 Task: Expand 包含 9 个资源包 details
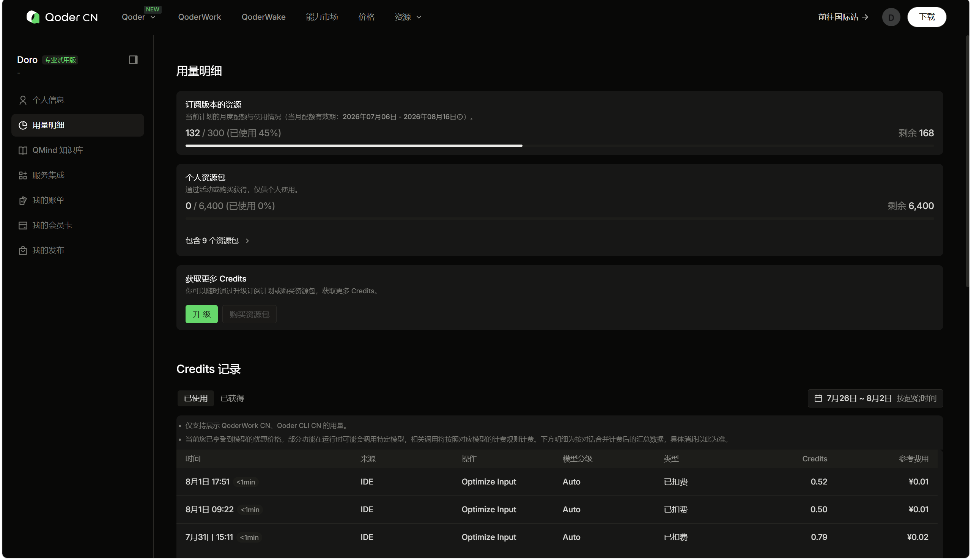(x=217, y=241)
